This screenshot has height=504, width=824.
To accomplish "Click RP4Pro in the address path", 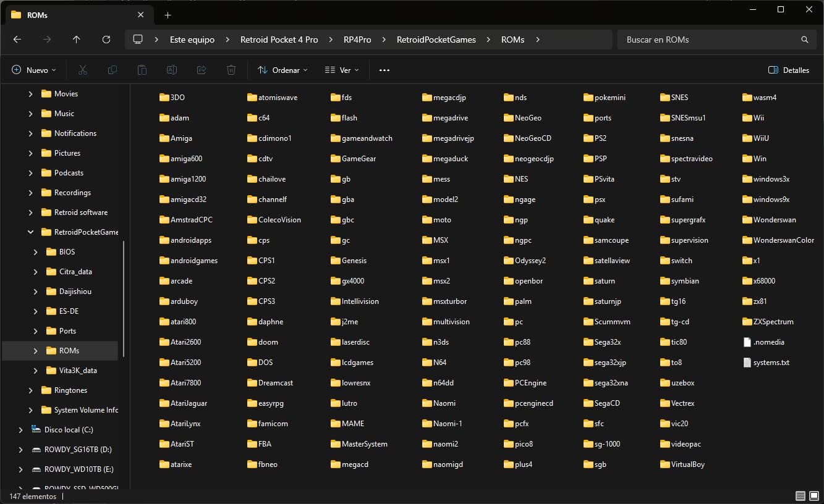I will tap(357, 40).
